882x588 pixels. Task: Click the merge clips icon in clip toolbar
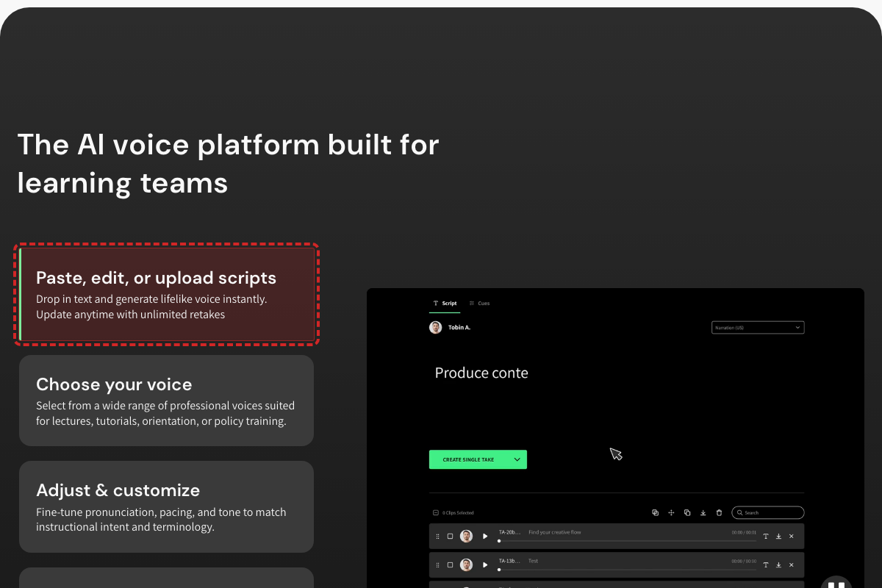(655, 513)
